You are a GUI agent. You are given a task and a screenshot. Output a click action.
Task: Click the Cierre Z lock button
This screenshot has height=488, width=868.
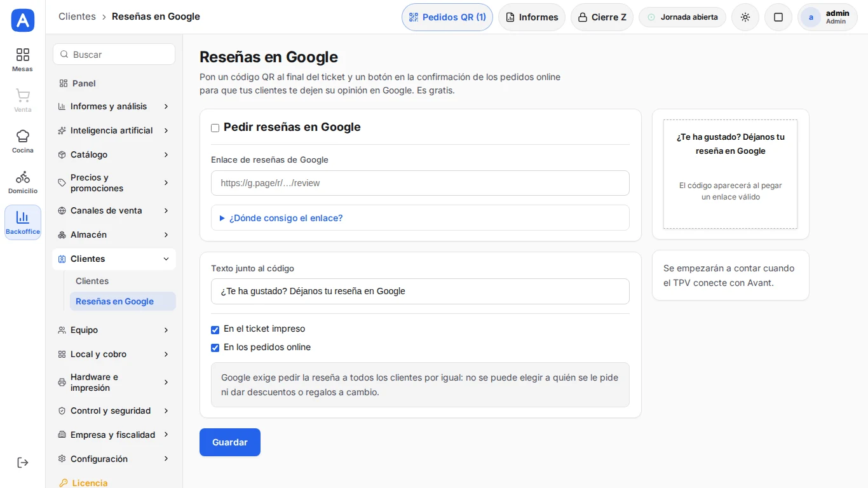[x=602, y=17]
